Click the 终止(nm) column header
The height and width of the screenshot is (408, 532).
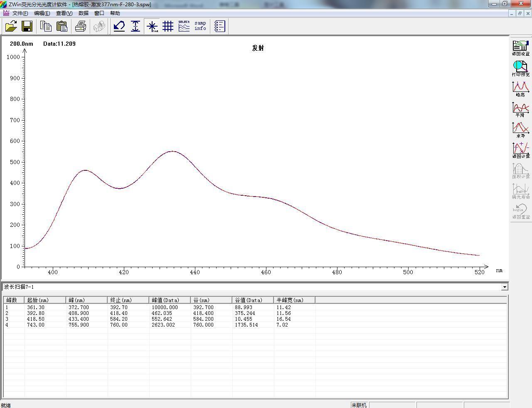tap(128, 300)
